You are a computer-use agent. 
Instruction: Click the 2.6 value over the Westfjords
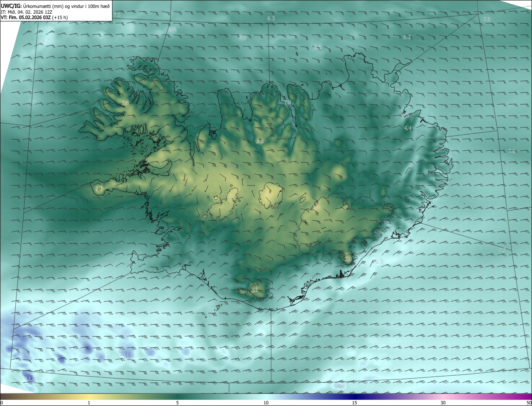tap(125, 103)
